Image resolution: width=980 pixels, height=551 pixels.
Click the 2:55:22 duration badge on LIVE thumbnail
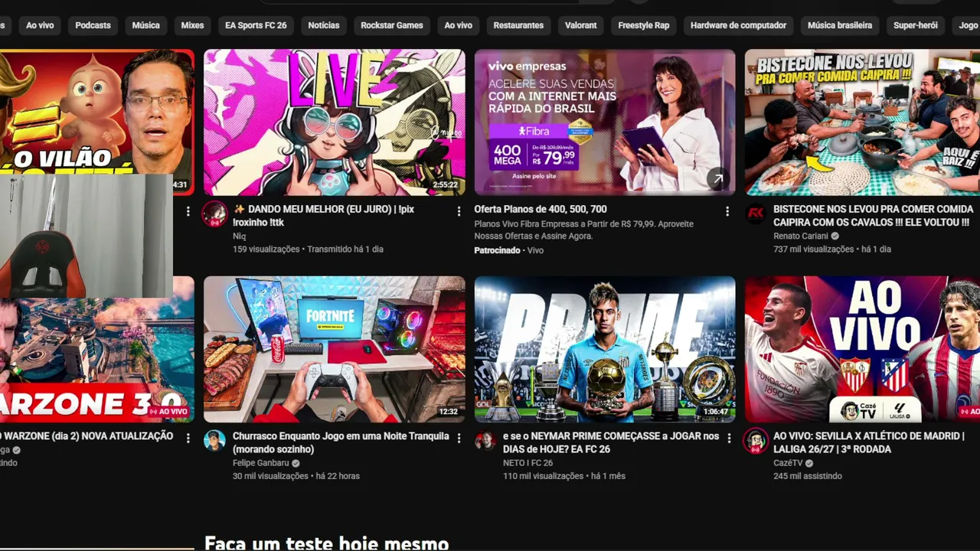[x=445, y=184]
